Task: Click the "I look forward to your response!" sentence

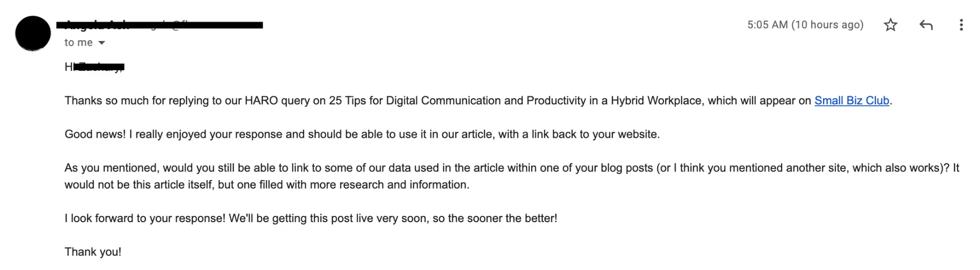Action: pyautogui.click(x=145, y=218)
